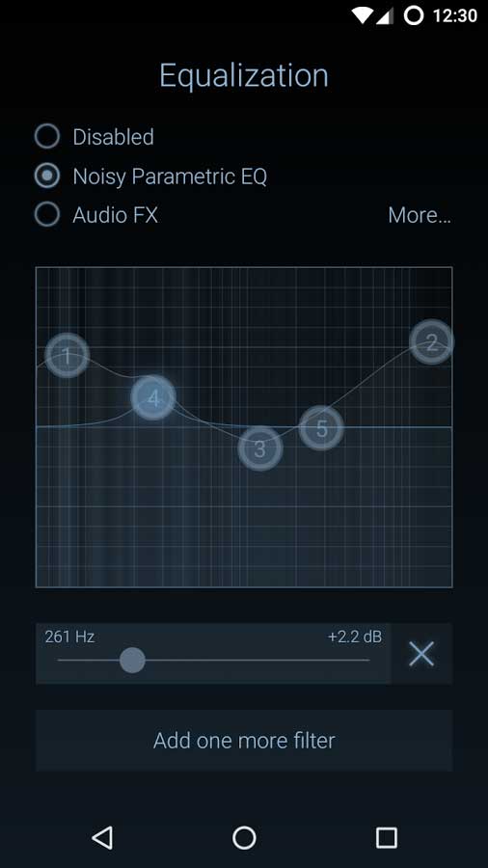Tap the recent apps square icon
The width and height of the screenshot is (488, 868).
(386, 837)
